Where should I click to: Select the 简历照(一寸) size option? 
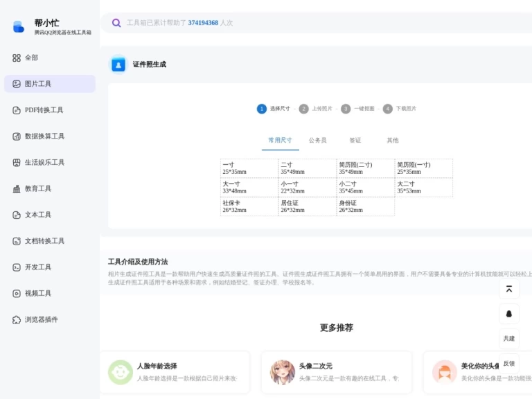424,168
